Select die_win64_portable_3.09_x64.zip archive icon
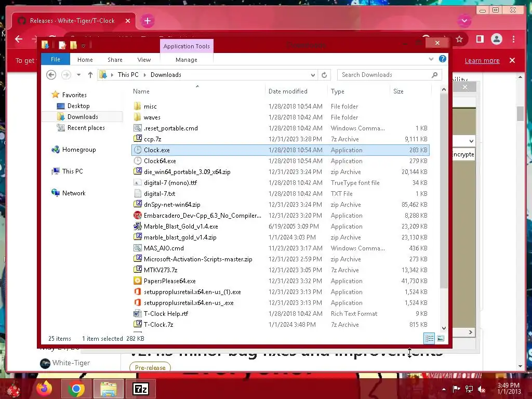The height and width of the screenshot is (399, 532). pyautogui.click(x=137, y=171)
